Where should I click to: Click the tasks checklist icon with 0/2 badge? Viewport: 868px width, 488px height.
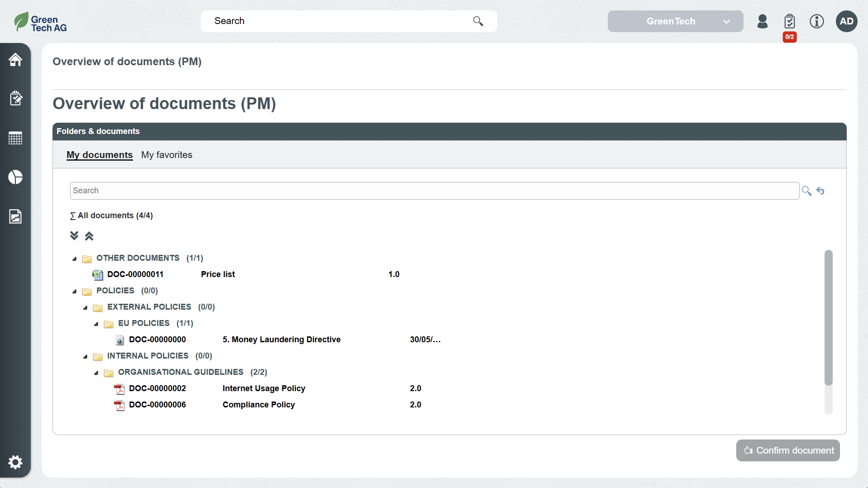pos(789,21)
